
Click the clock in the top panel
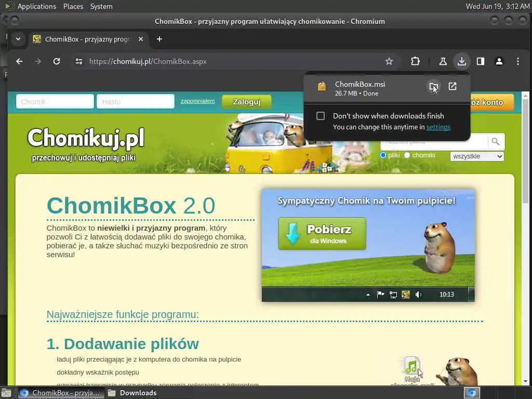[497, 6]
